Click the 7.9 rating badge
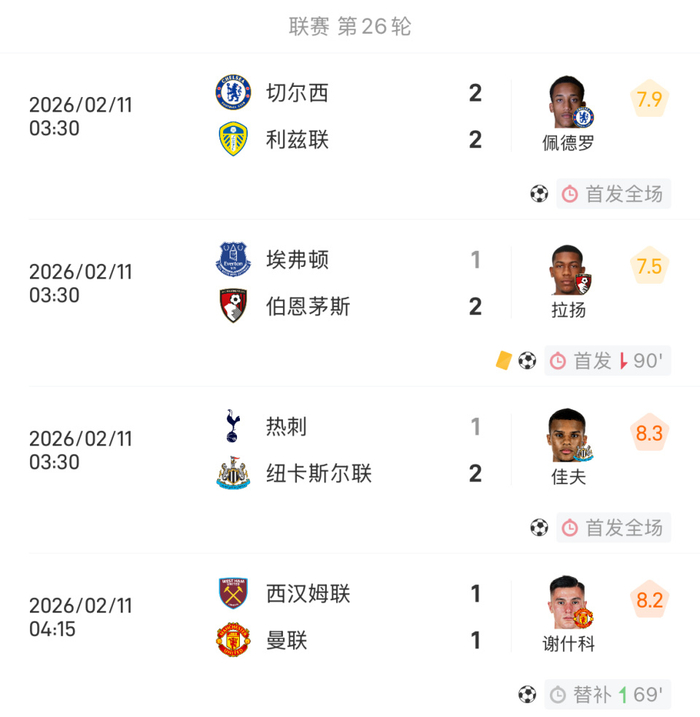The height and width of the screenshot is (717, 700). (x=649, y=100)
